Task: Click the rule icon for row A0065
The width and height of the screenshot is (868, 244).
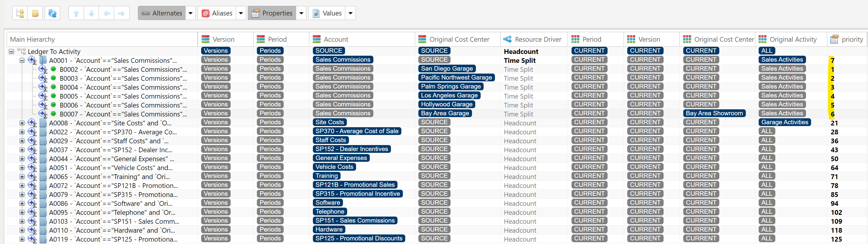Action: (32, 176)
